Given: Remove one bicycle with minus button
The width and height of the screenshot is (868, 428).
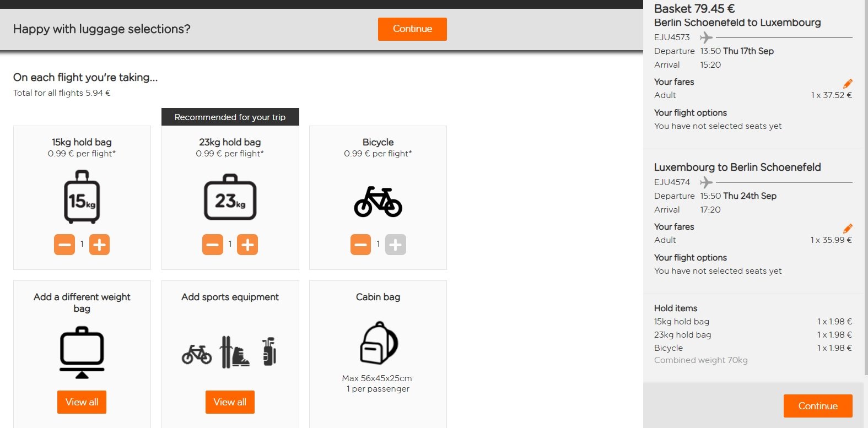Looking at the screenshot, I should tap(361, 245).
